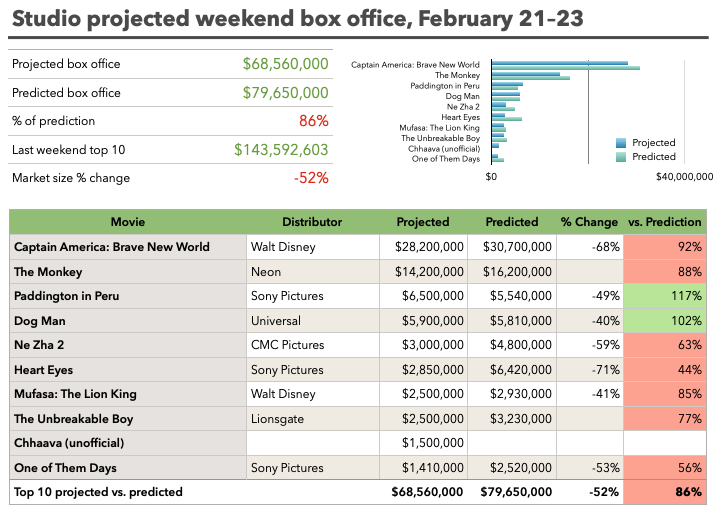This screenshot has width=720, height=520.
Task: Click the $6,500,000 projected value
Action: tap(433, 296)
